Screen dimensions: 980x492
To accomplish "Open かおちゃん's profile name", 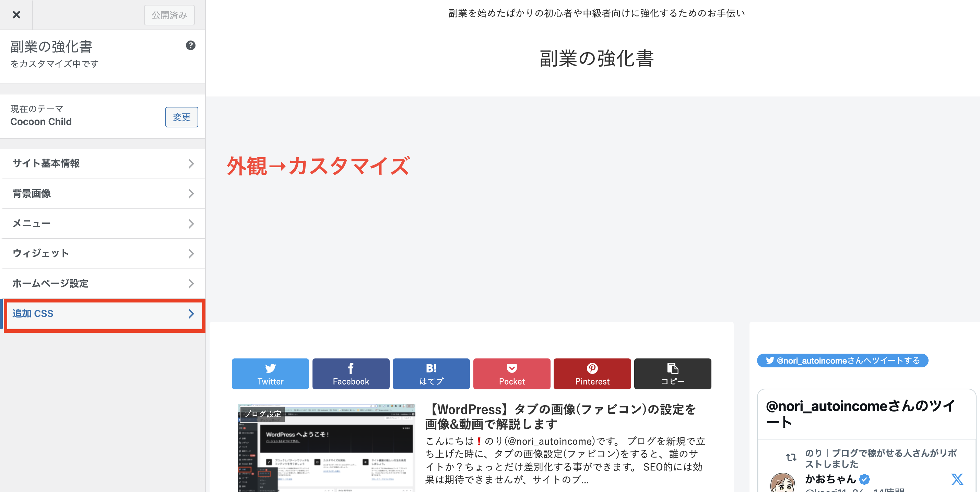I will (830, 479).
